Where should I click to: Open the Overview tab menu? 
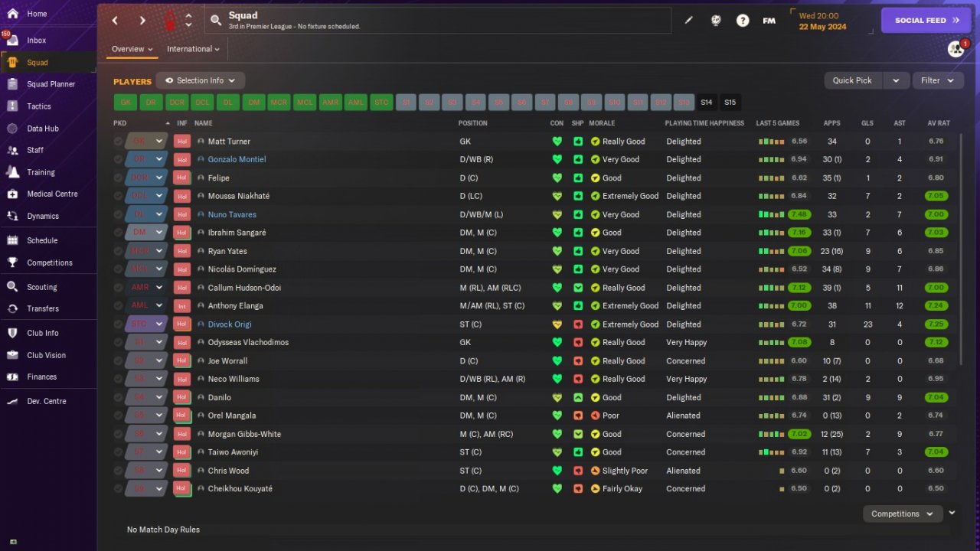click(x=132, y=49)
